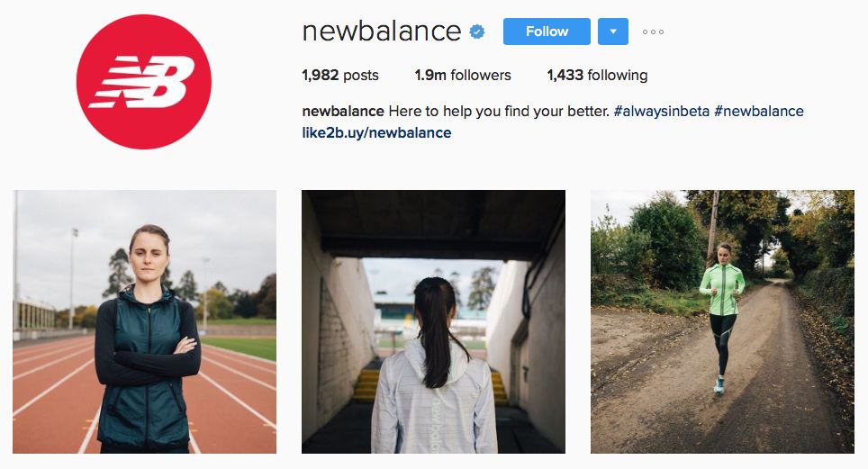Viewport: 868px width, 469px height.
Task: View the 1,433 following list
Action: pos(597,75)
